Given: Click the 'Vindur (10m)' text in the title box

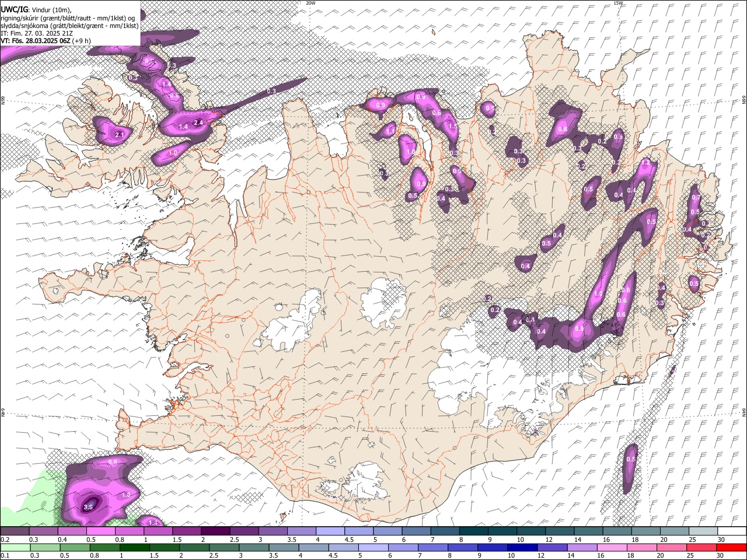Looking at the screenshot, I should (51, 9).
